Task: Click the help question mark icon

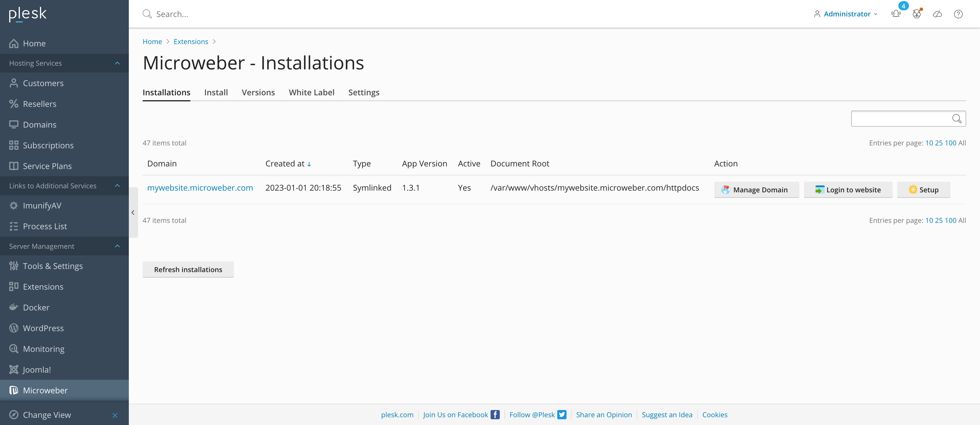Action: 958,14
